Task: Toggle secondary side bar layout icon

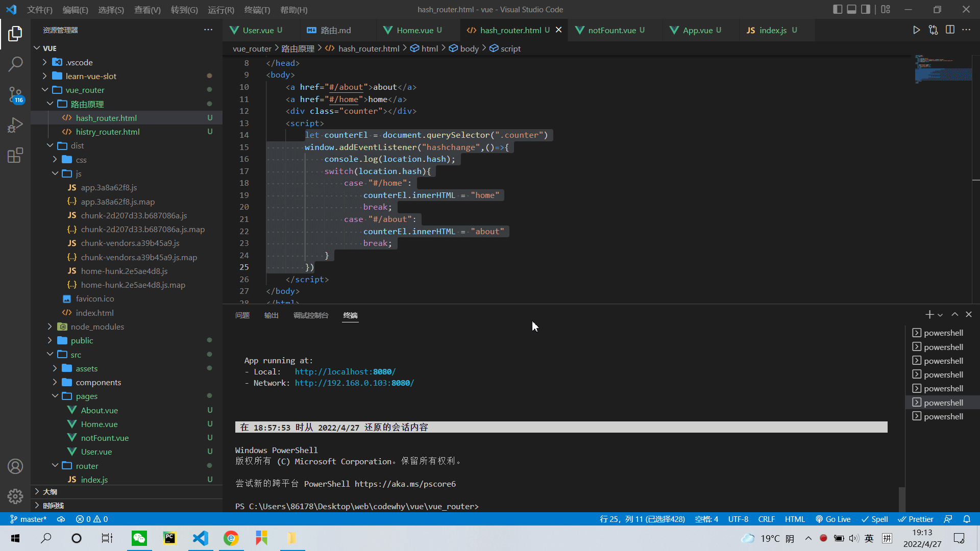Action: 866,9
